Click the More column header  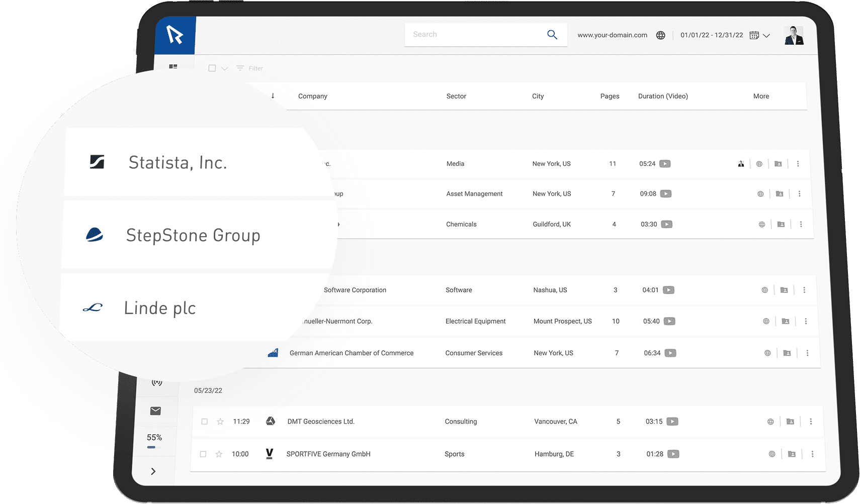point(761,96)
